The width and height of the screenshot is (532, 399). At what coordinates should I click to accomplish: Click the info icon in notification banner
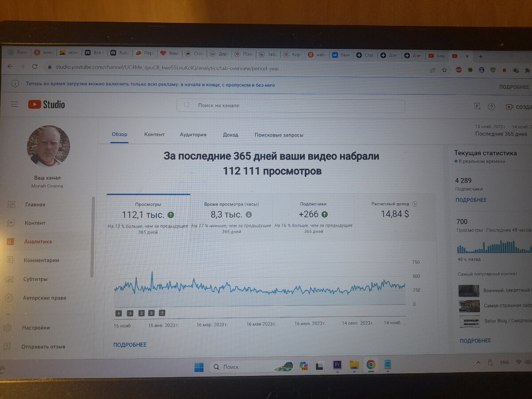point(15,83)
